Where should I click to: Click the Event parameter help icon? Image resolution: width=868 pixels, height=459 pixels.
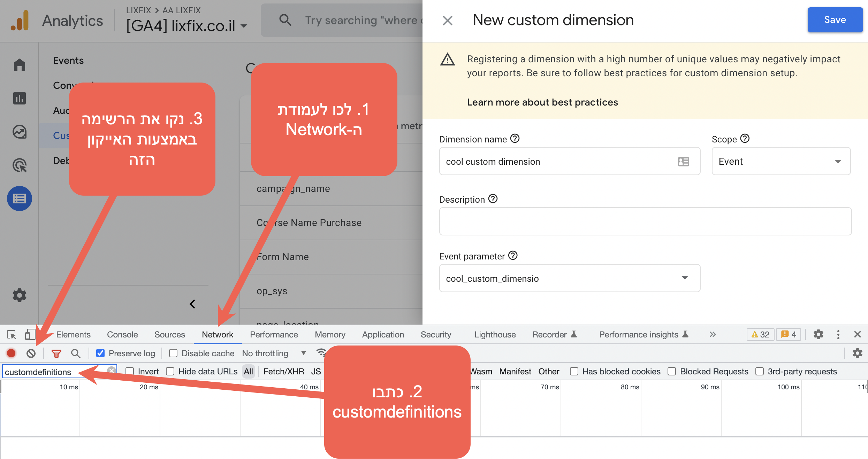[x=513, y=256]
